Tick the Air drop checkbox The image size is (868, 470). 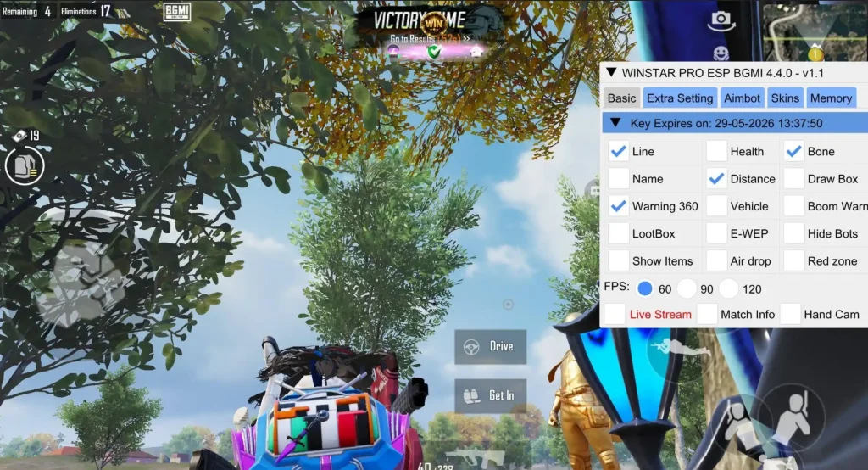click(716, 260)
